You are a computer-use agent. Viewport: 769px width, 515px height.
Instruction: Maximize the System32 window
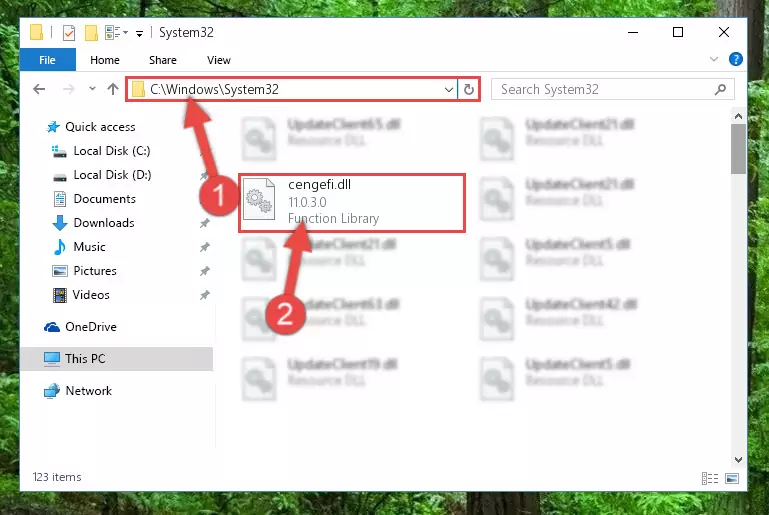(x=678, y=32)
